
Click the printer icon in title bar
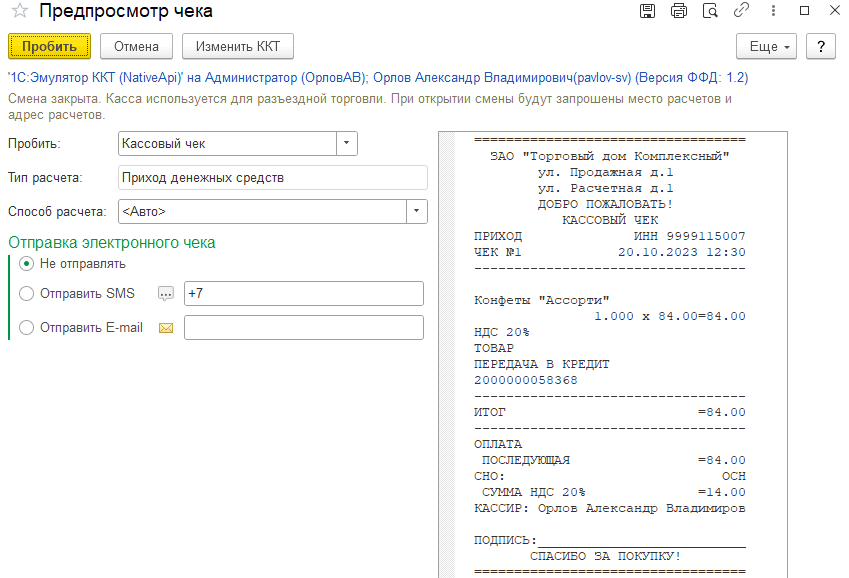pyautogui.click(x=679, y=11)
